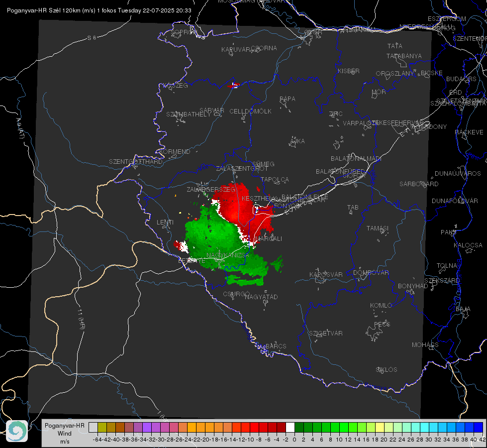The image size is (487, 448).
Task: Click the SZIGETVAR city label
Action: (x=326, y=334)
